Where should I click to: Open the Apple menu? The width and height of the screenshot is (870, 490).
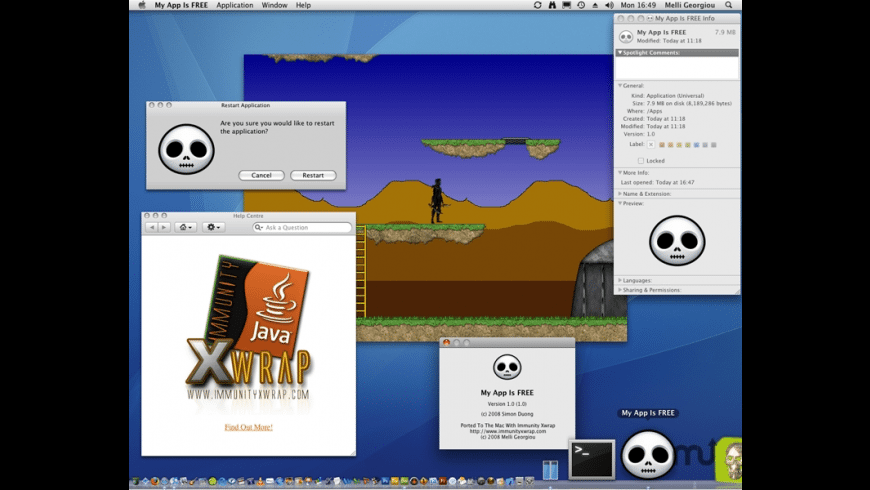coord(142,5)
